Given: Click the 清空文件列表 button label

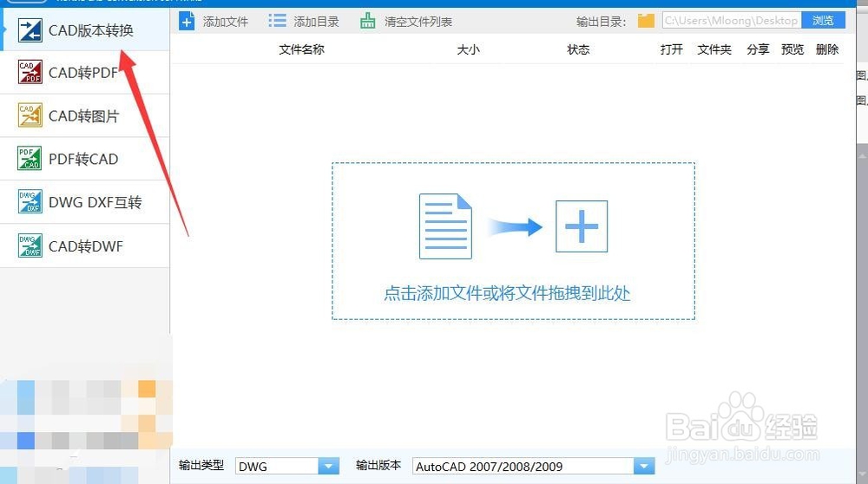Looking at the screenshot, I should click(418, 22).
